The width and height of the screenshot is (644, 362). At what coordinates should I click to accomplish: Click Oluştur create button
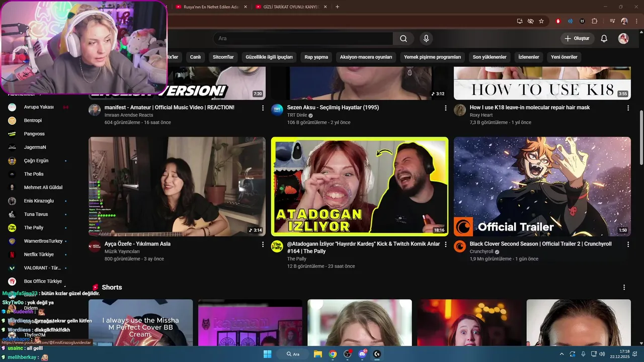coord(578,39)
